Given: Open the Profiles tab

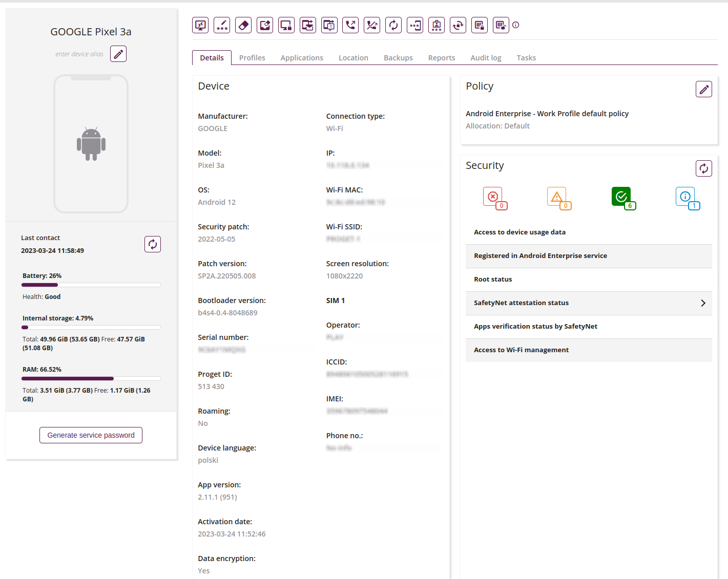Looking at the screenshot, I should 252,58.
